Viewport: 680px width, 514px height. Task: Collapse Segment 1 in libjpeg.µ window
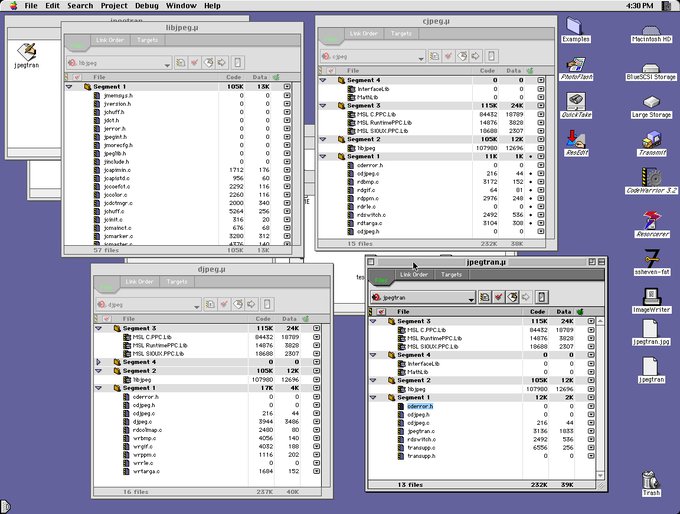pyautogui.click(x=69, y=87)
